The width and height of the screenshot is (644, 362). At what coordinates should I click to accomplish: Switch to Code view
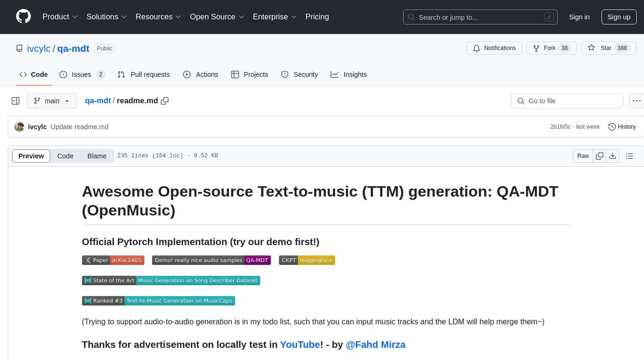coord(65,156)
